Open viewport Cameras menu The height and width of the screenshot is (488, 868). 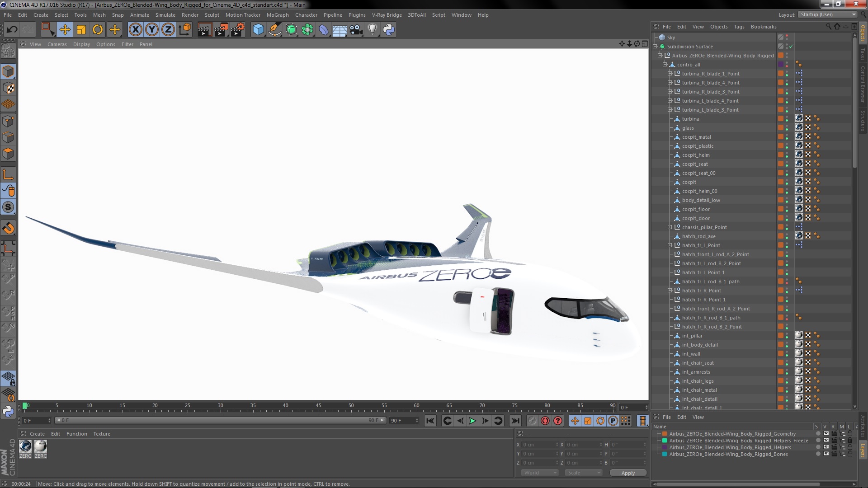coord(57,44)
